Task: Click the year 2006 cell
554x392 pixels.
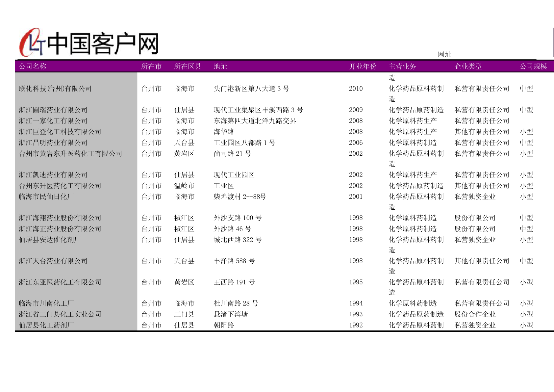Action: coord(356,143)
